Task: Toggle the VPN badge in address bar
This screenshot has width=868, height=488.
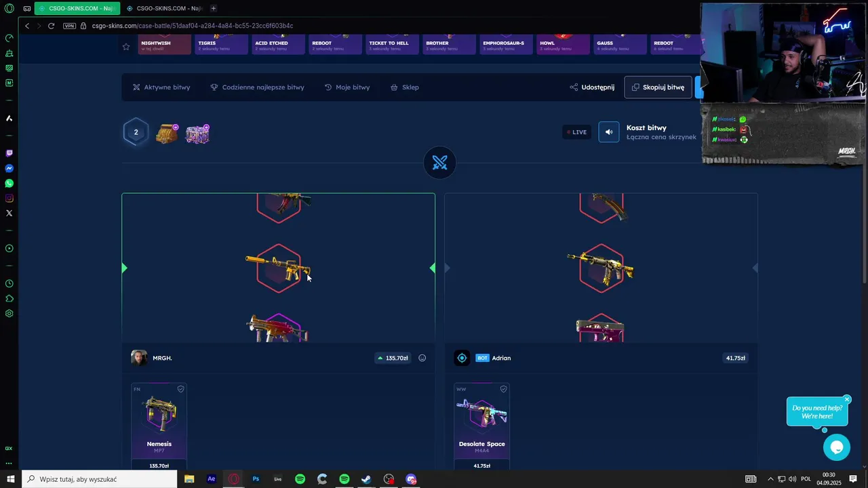Action: (x=69, y=26)
